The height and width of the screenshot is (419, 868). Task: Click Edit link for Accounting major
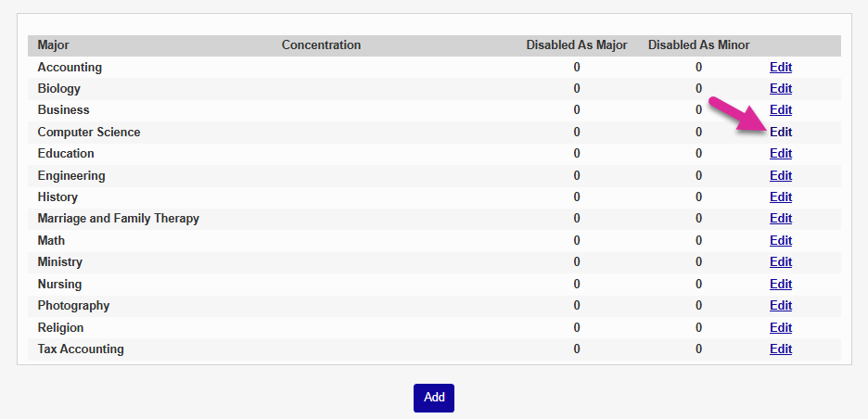pos(781,67)
